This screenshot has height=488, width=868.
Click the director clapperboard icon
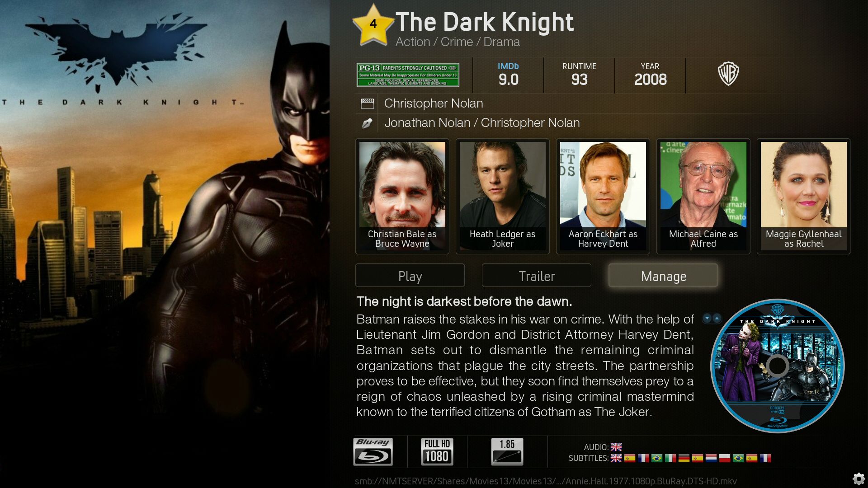pyautogui.click(x=367, y=104)
